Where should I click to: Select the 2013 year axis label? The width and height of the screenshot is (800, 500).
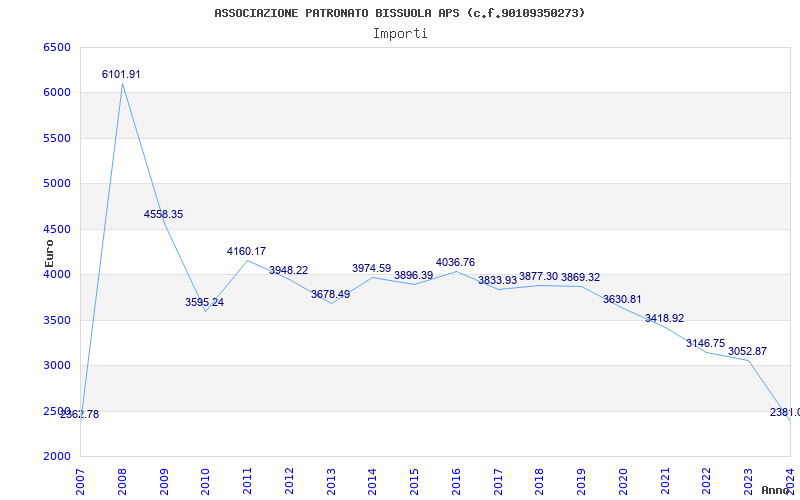point(331,482)
